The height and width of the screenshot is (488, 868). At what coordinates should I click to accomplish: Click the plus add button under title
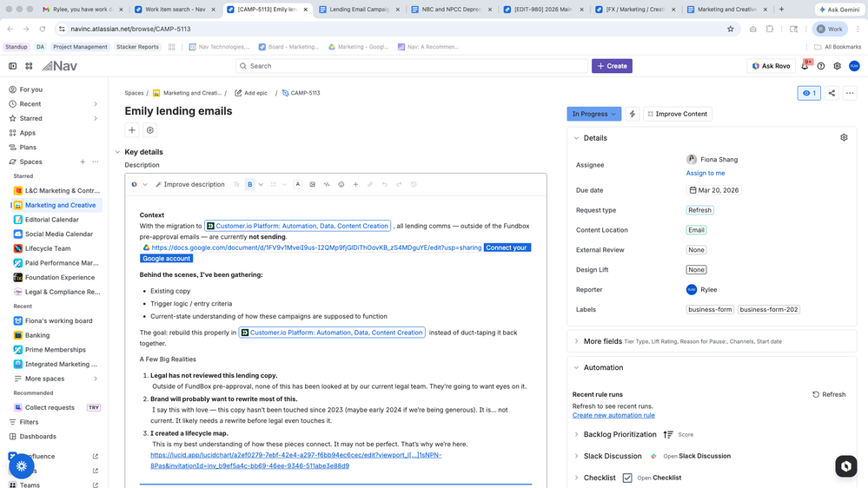(x=132, y=130)
